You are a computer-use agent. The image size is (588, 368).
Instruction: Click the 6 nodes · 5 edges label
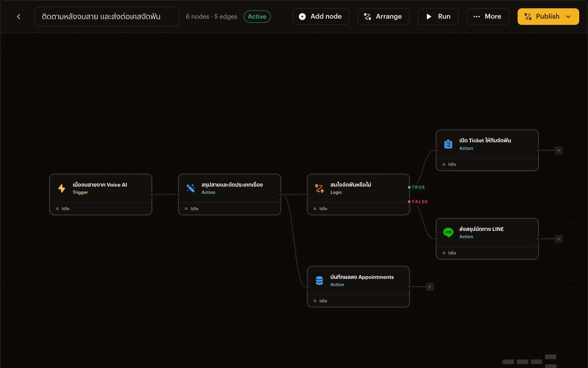pos(211,17)
